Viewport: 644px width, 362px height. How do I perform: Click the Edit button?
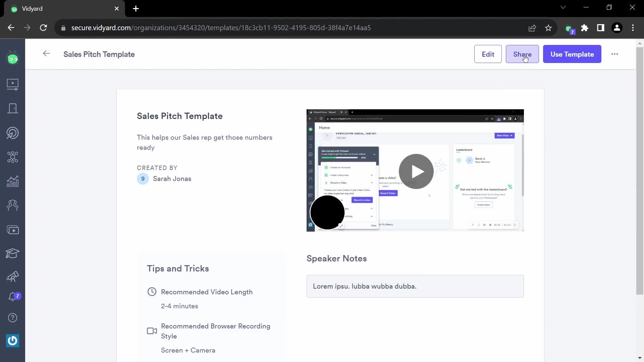click(x=488, y=54)
